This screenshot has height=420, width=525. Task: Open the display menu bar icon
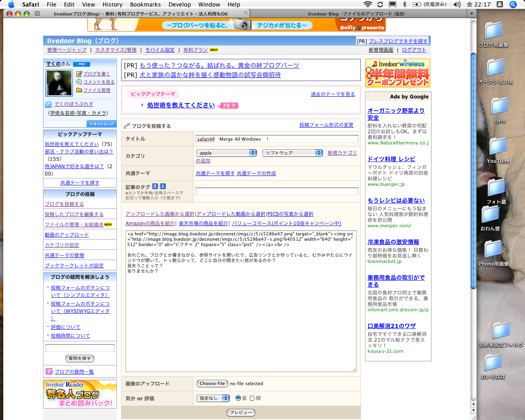(x=393, y=5)
